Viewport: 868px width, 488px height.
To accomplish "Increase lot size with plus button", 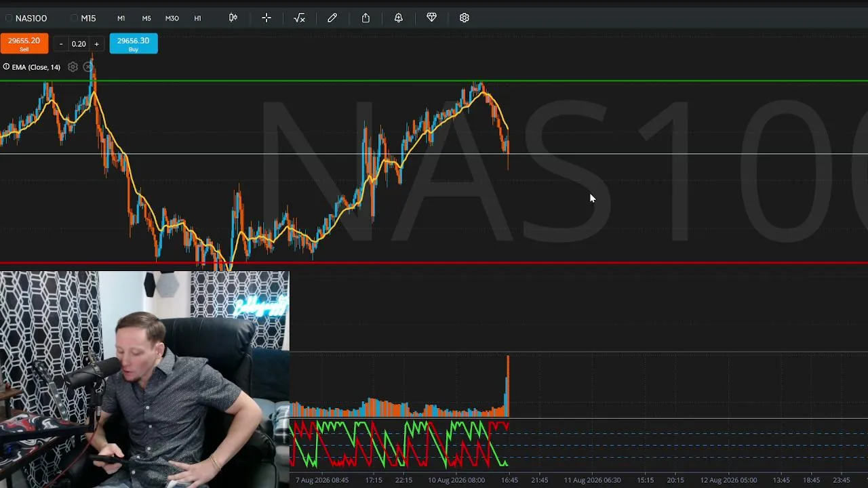I will click(96, 44).
